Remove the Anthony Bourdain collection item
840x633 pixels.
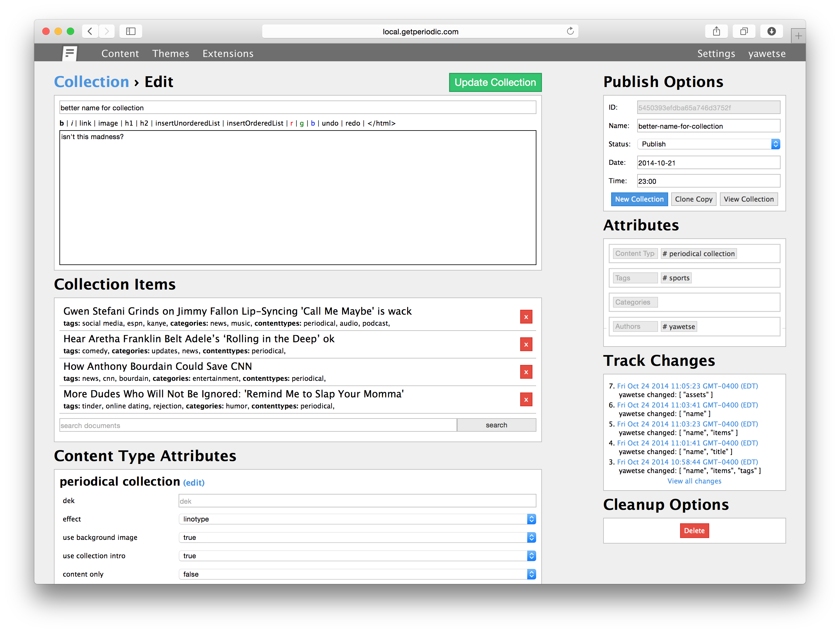(x=526, y=372)
